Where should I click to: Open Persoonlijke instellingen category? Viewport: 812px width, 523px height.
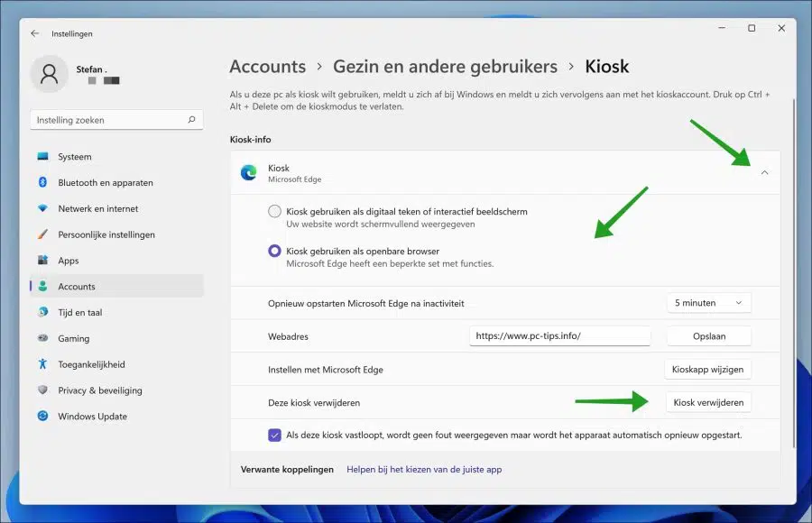(x=116, y=234)
